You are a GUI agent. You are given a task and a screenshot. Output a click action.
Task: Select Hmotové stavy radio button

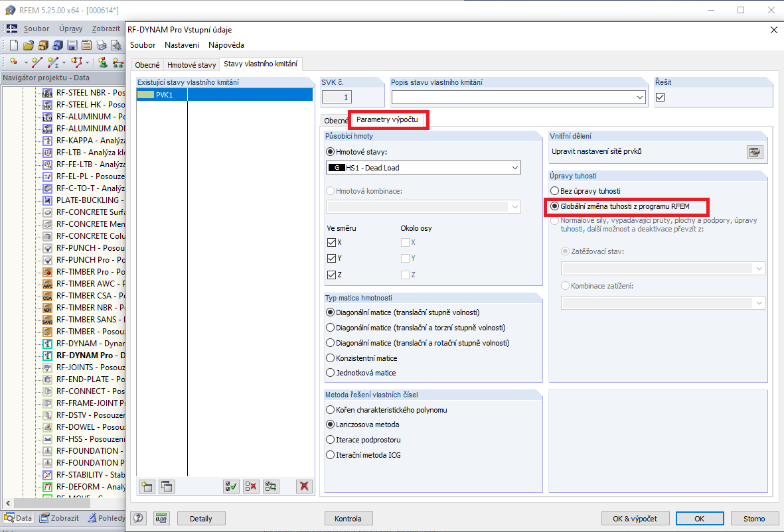[x=330, y=151]
